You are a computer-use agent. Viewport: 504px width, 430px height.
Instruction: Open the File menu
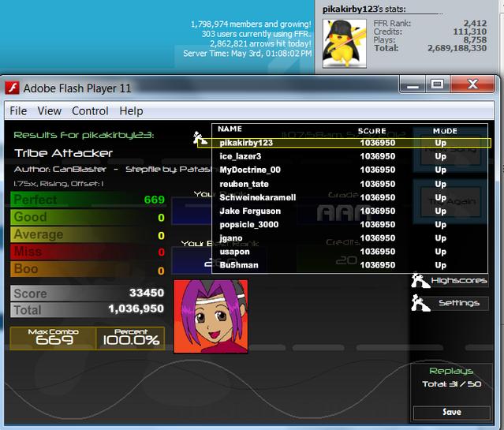pyautogui.click(x=18, y=111)
